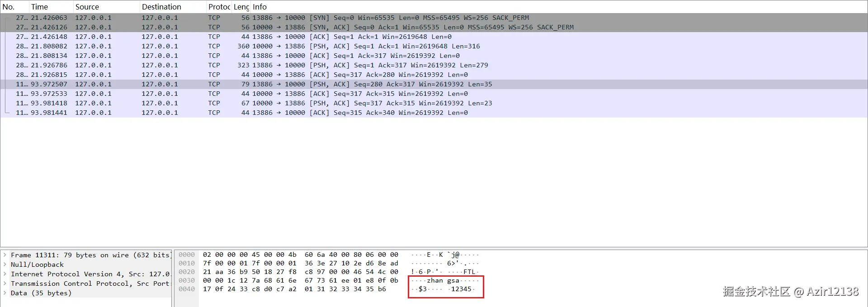Click hex offset 0030 in bytes pane
Screen dimensions: 868x307
click(x=187, y=280)
